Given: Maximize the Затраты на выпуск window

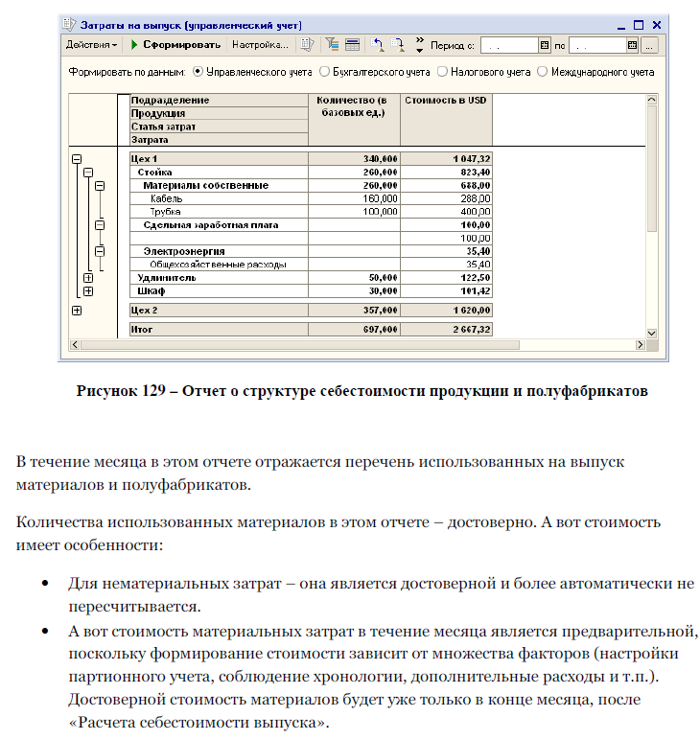Looking at the screenshot, I should pyautogui.click(x=639, y=25).
